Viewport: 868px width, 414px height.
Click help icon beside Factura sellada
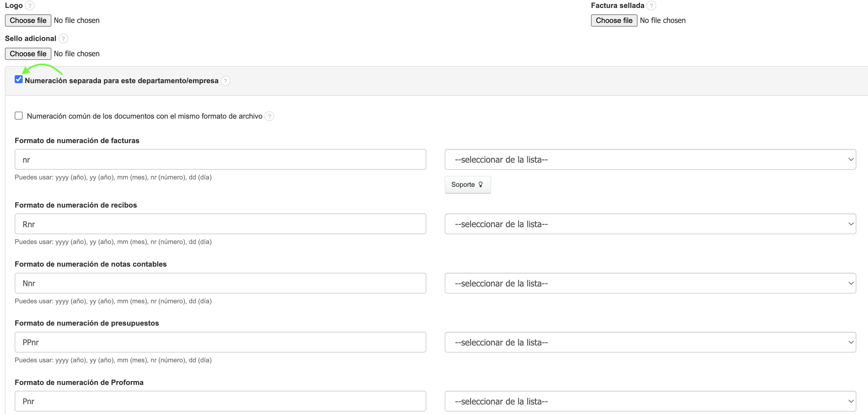point(651,6)
